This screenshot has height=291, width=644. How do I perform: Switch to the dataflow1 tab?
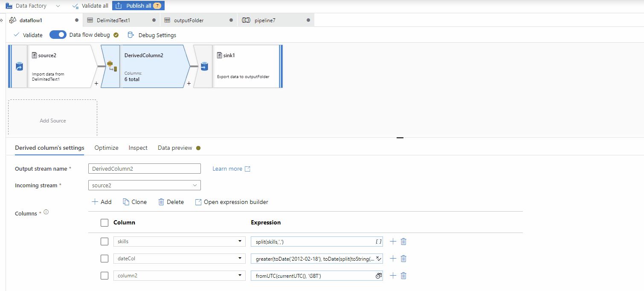(44, 20)
